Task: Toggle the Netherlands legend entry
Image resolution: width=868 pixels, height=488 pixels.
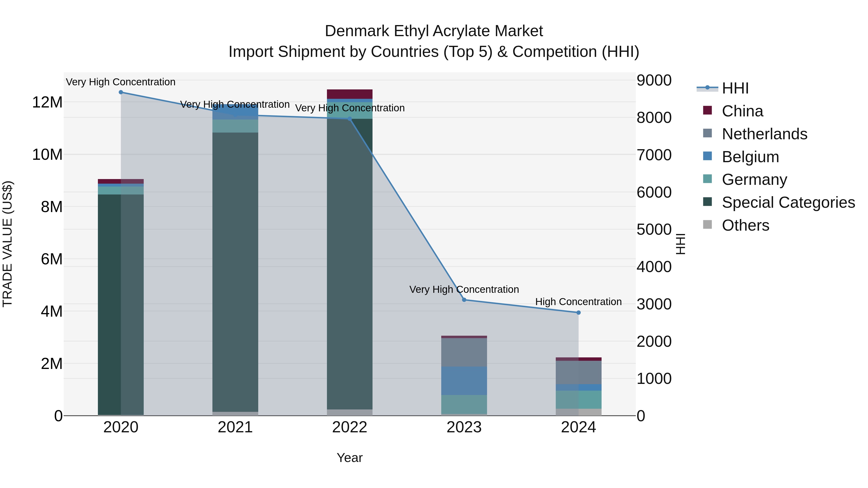Action: tap(755, 134)
